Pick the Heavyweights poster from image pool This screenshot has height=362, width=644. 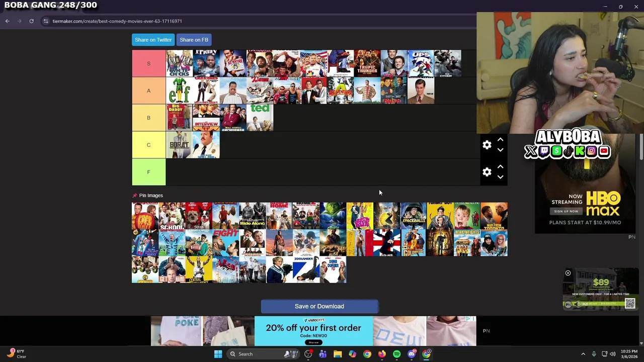coord(467,243)
